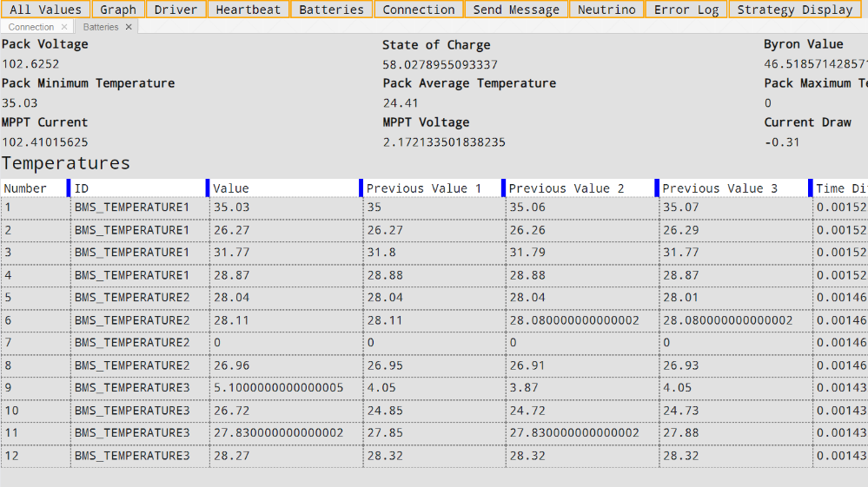The image size is (868, 487).
Task: Open the All Values view
Action: 45,10
